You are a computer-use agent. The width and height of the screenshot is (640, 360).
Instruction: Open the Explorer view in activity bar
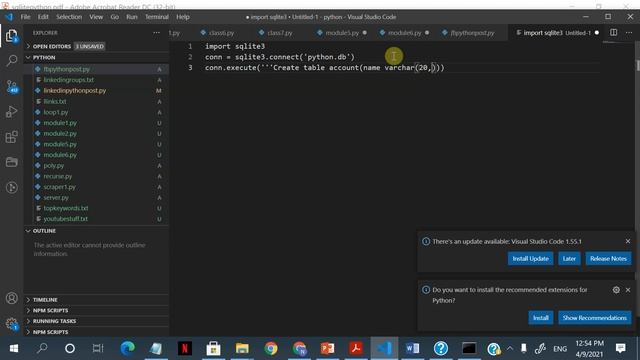click(11, 36)
